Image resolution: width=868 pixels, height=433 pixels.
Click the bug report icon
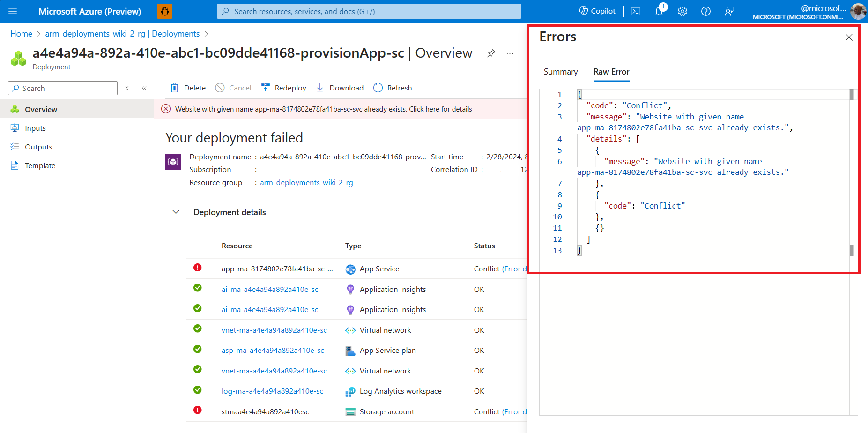pos(165,11)
